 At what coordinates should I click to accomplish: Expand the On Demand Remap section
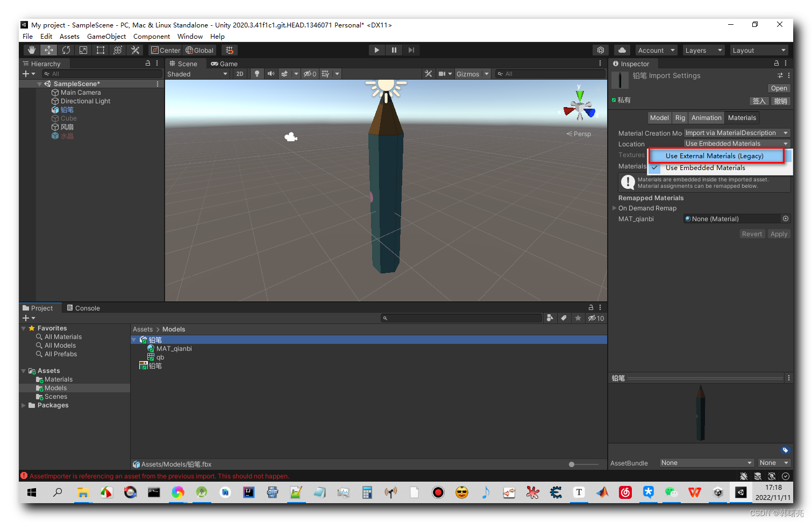click(615, 208)
